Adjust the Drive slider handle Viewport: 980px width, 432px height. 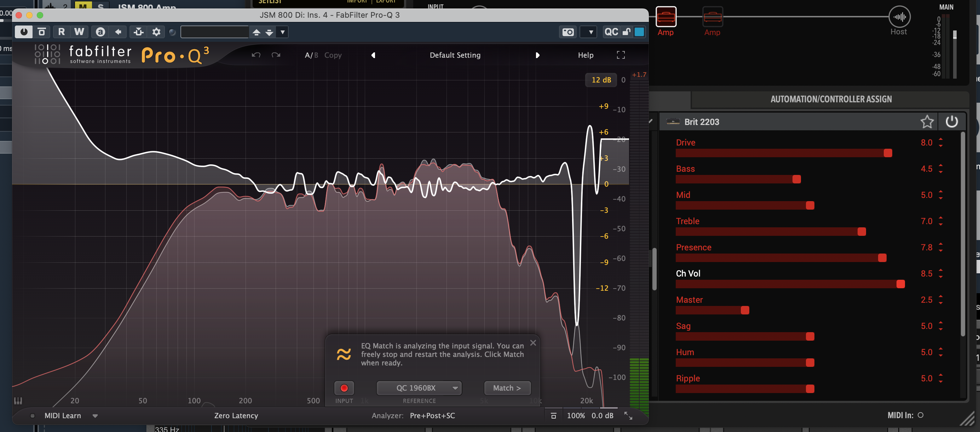coord(888,153)
